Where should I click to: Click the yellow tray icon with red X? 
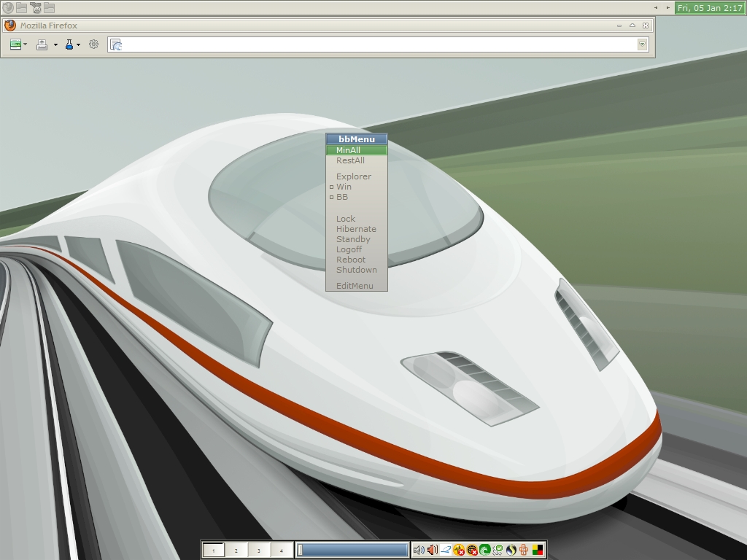[459, 551]
